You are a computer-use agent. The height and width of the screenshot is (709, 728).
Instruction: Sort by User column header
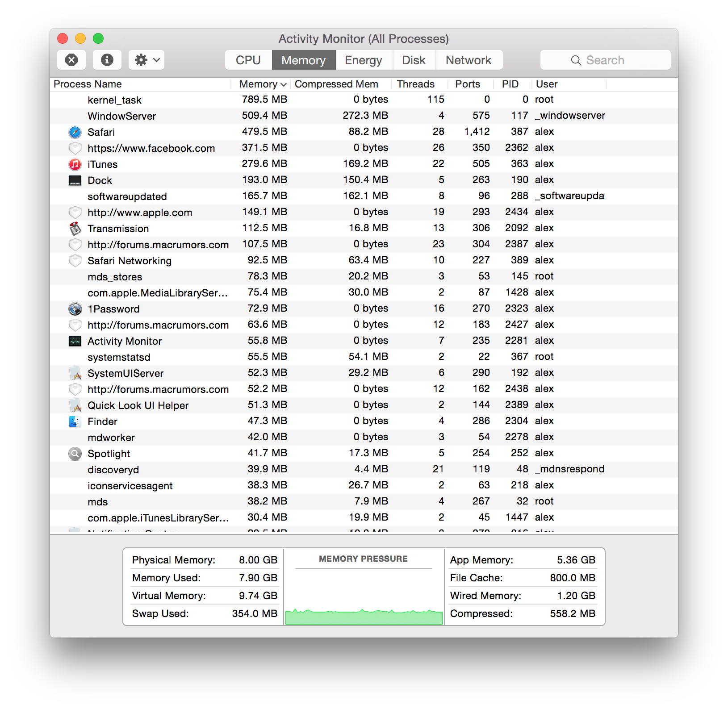[569, 84]
